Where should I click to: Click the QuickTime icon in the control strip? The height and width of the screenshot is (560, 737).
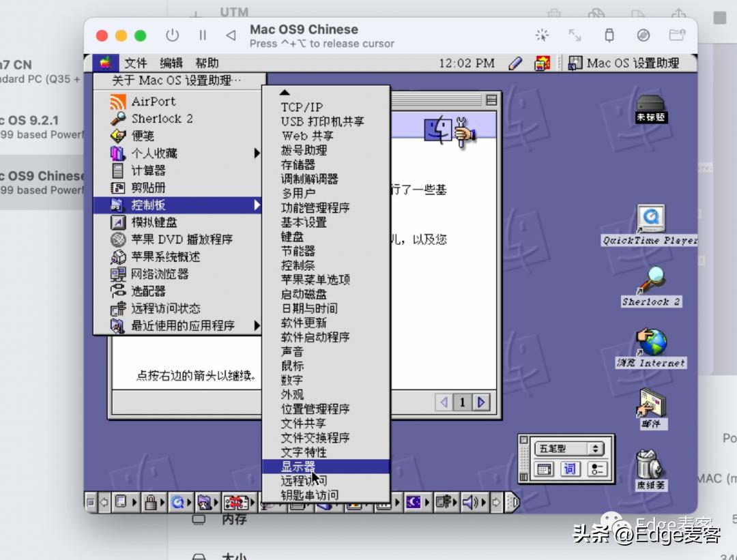point(177,503)
